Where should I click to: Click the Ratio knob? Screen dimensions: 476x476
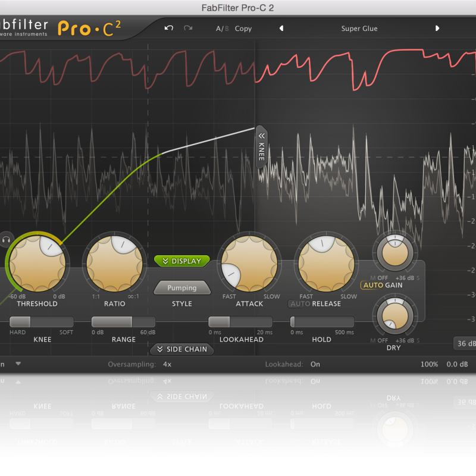pyautogui.click(x=114, y=264)
